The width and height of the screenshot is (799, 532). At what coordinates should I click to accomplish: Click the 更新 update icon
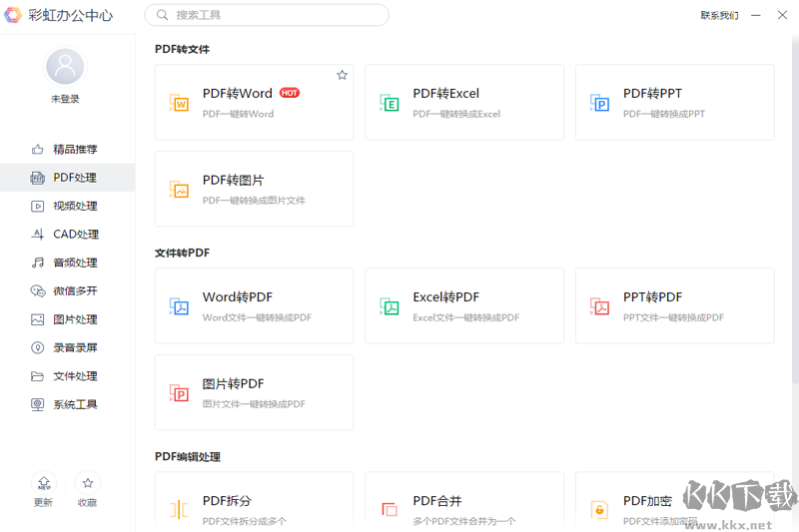coord(44,483)
